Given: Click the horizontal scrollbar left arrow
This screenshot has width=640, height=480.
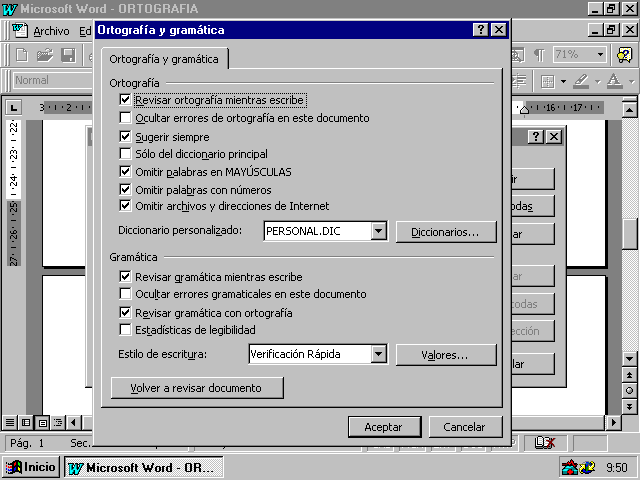Looking at the screenshot, I should (73, 422).
